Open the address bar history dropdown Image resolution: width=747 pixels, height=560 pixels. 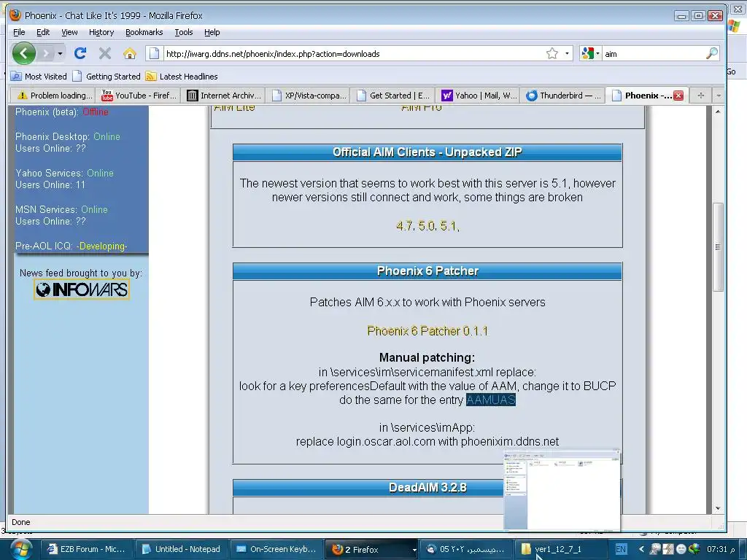[x=567, y=53]
